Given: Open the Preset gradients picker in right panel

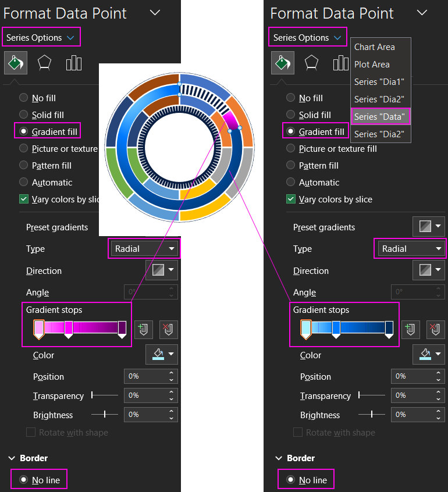Looking at the screenshot, I should 429,227.
